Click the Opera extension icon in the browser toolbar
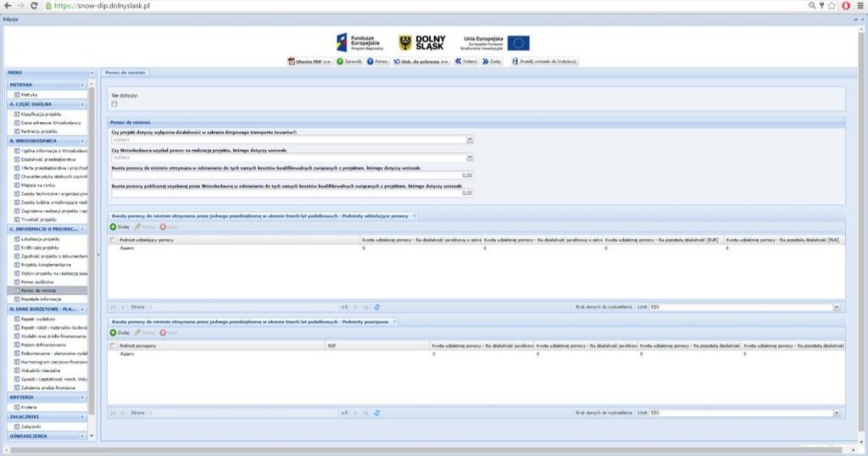Screen dimensions: 868x456 (x=846, y=6)
